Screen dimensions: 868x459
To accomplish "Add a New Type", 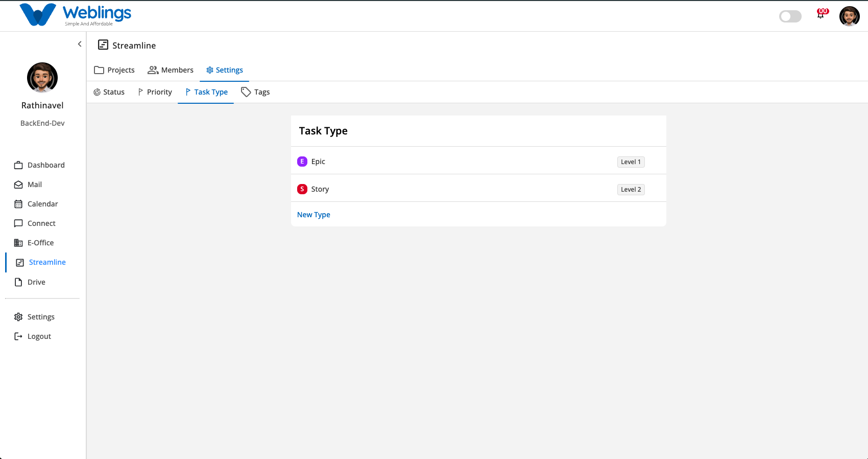I will (x=314, y=215).
